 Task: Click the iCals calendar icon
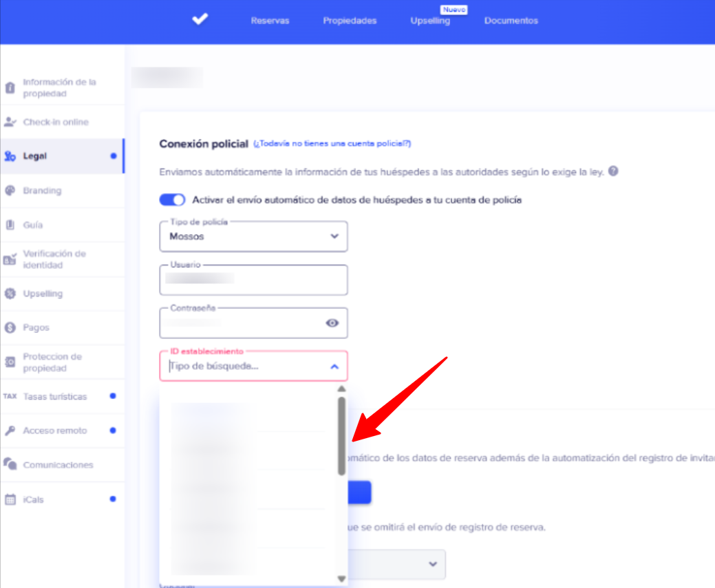(x=10, y=500)
